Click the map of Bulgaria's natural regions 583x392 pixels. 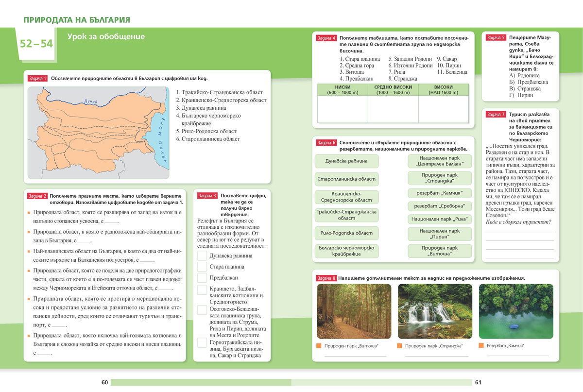click(x=98, y=133)
